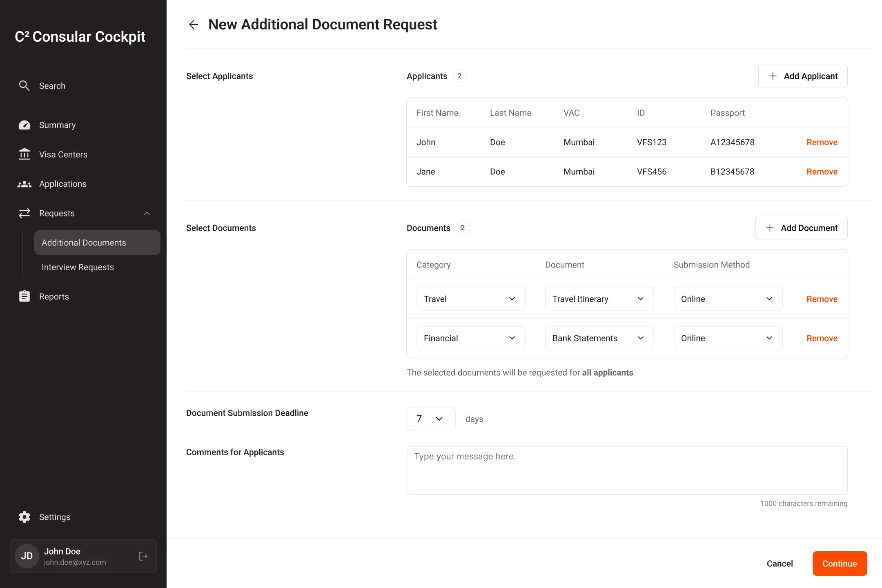Open Visa Centers in the sidebar
The height and width of the screenshot is (588, 882).
[63, 154]
